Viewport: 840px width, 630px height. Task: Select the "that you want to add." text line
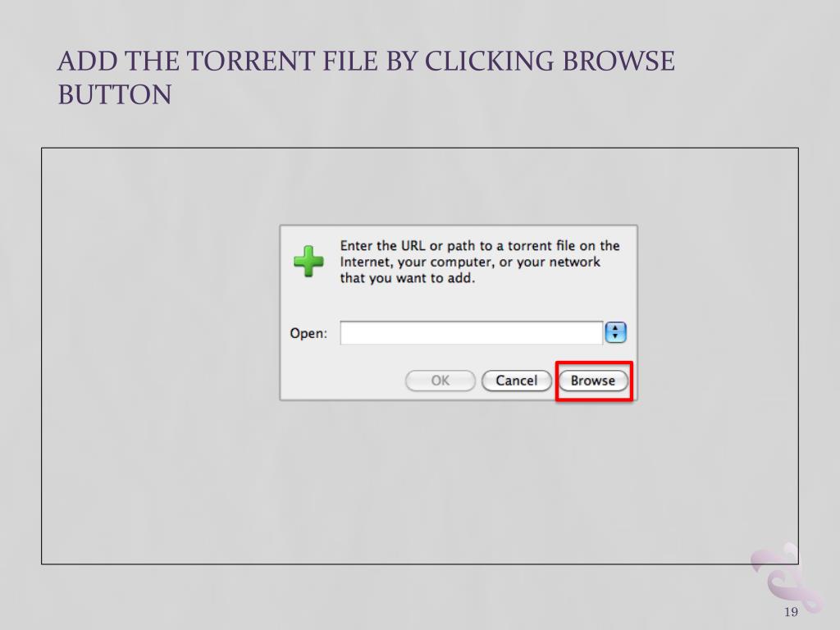point(408,278)
